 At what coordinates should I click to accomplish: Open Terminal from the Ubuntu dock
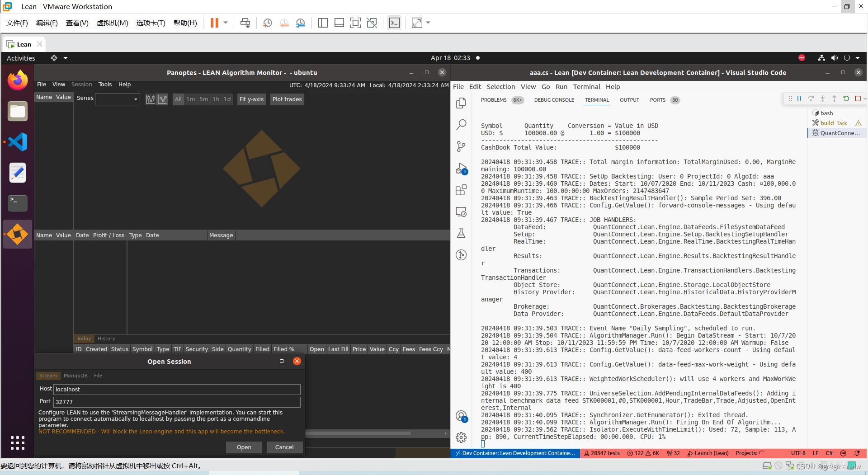(x=18, y=203)
